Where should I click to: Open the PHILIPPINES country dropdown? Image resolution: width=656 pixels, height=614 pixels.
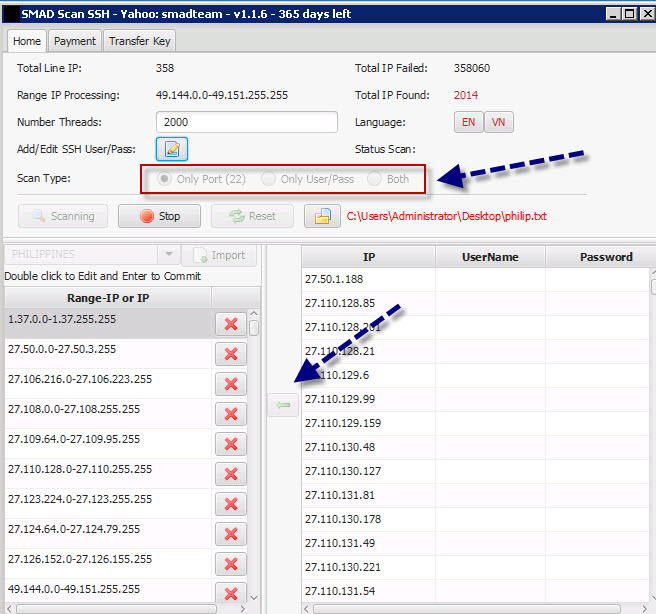(169, 254)
